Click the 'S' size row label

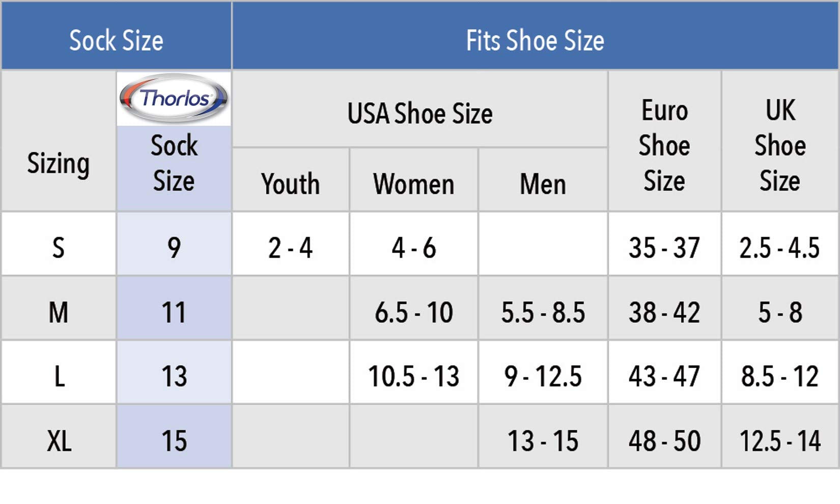tap(59, 248)
